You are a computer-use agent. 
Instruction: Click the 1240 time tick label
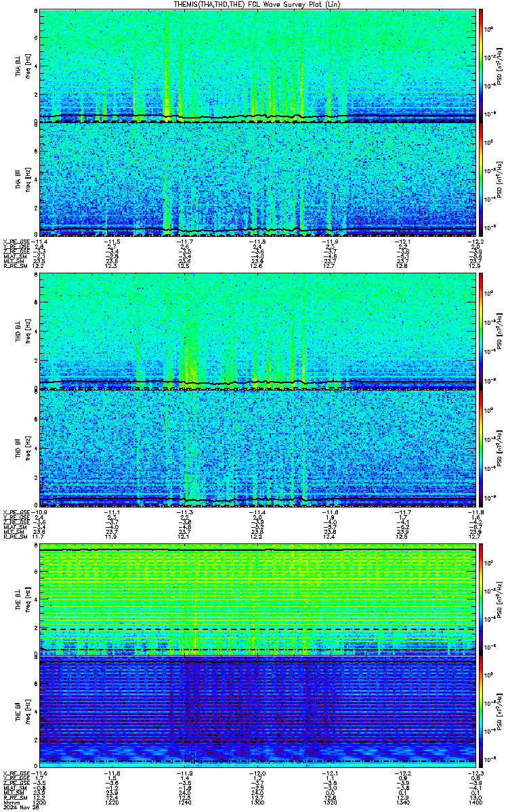coord(185,803)
